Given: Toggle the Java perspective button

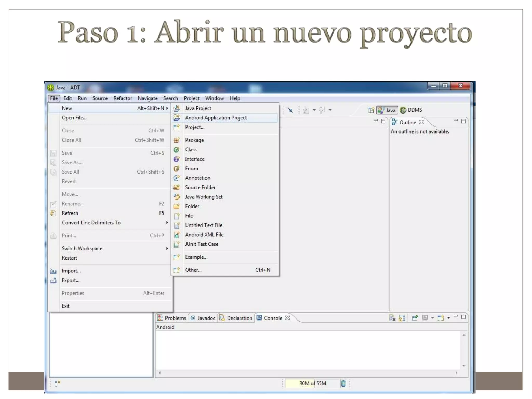Looking at the screenshot, I should (x=387, y=110).
